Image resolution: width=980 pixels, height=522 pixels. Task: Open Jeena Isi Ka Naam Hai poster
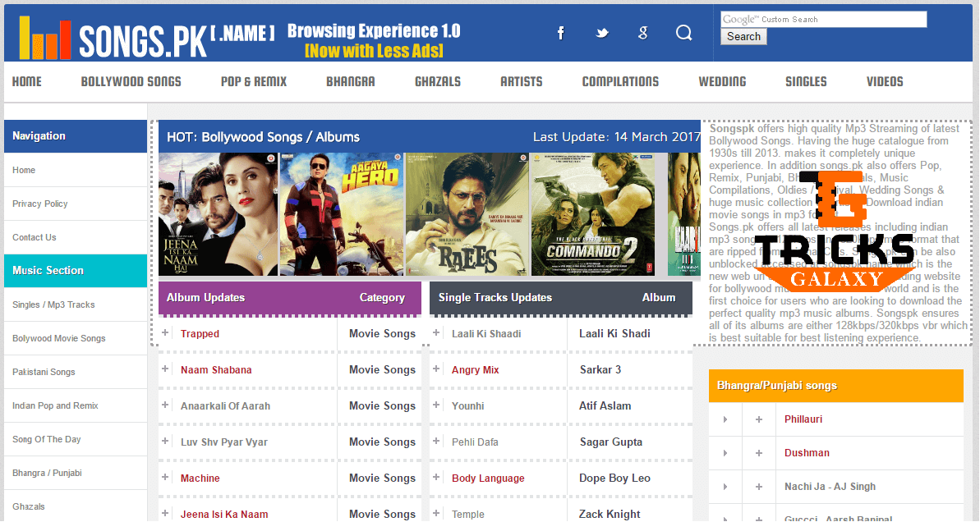(x=219, y=214)
